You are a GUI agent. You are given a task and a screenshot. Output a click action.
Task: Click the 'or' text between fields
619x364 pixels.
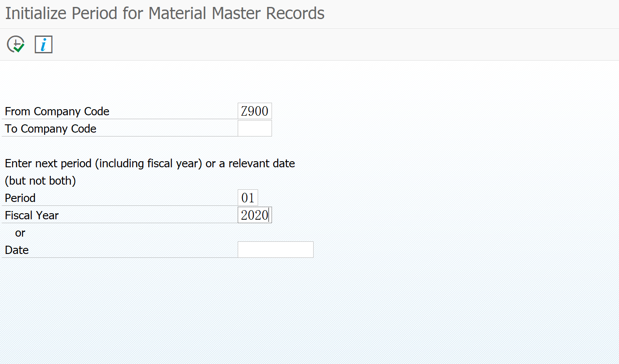click(x=20, y=233)
